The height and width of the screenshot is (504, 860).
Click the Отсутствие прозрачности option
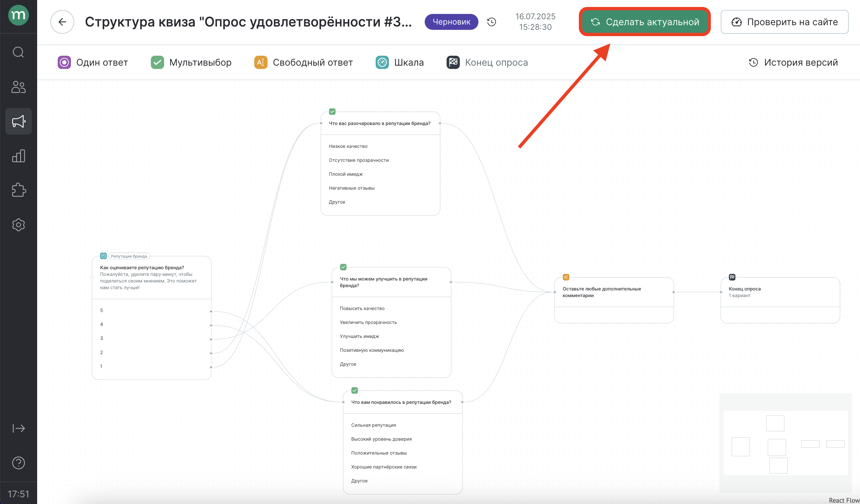(x=359, y=160)
